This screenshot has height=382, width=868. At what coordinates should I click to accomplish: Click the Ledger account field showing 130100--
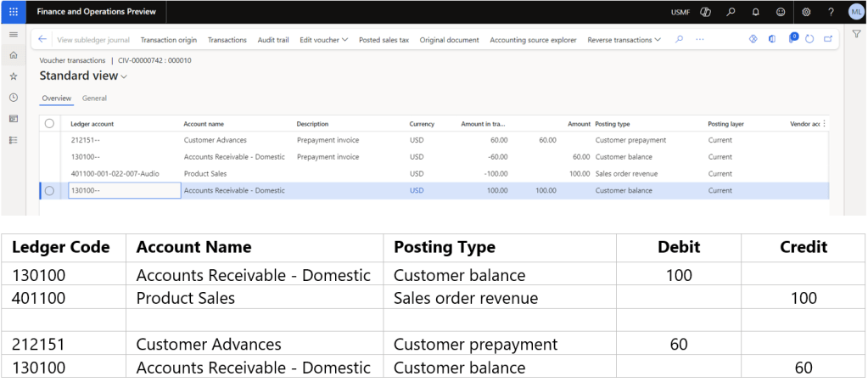(x=124, y=191)
